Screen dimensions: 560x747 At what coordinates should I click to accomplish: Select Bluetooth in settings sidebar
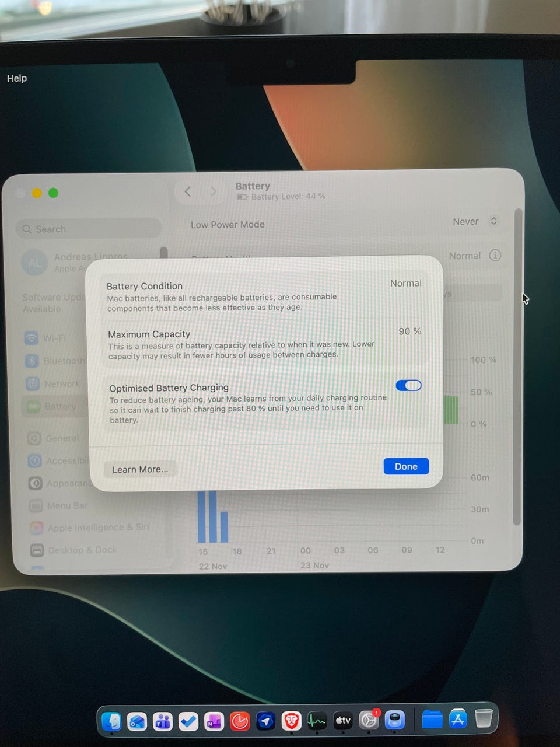point(55,361)
